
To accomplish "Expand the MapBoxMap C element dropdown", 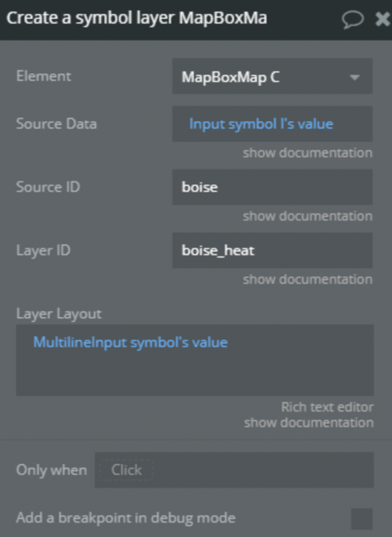I will click(272, 76).
